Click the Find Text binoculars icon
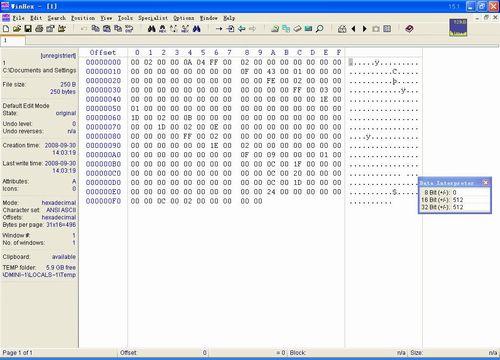The width and height of the screenshot is (500, 360). pos(152,29)
